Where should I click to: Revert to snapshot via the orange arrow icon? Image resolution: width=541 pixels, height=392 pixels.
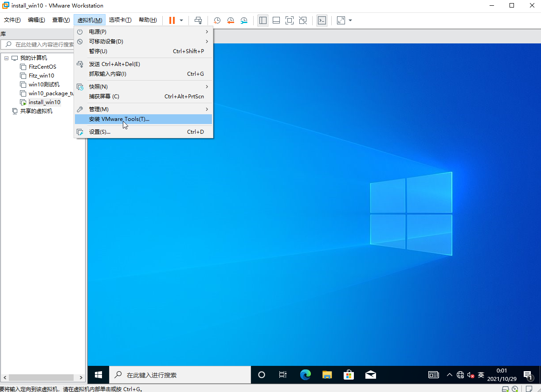point(231,20)
